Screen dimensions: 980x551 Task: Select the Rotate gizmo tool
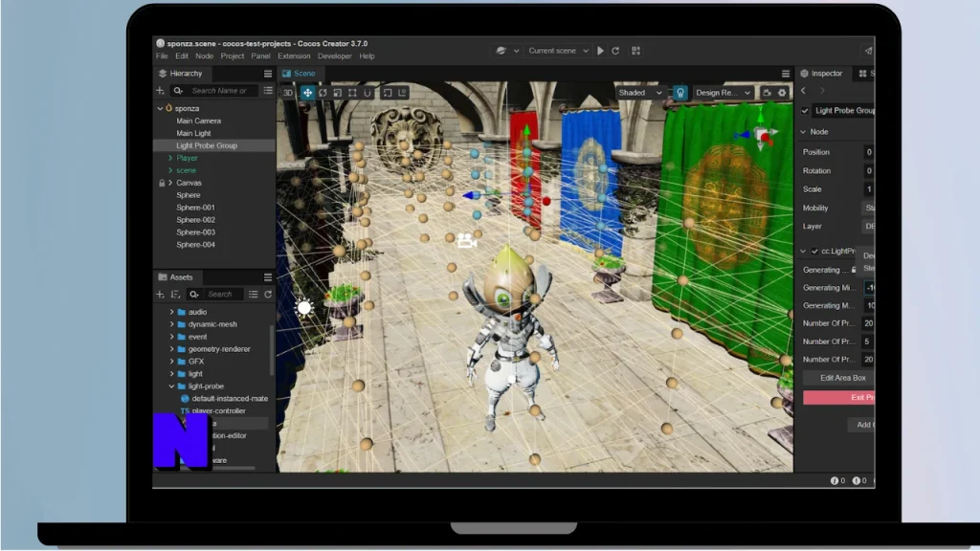tap(323, 93)
